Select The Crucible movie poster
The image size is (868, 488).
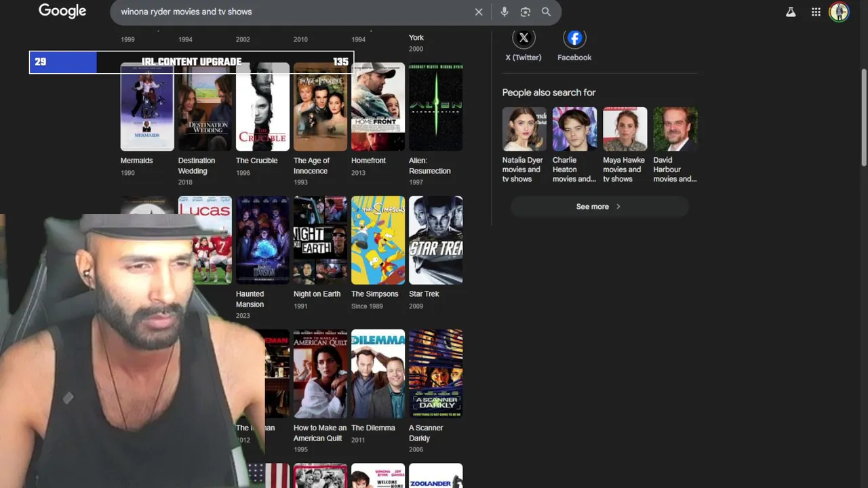click(262, 106)
